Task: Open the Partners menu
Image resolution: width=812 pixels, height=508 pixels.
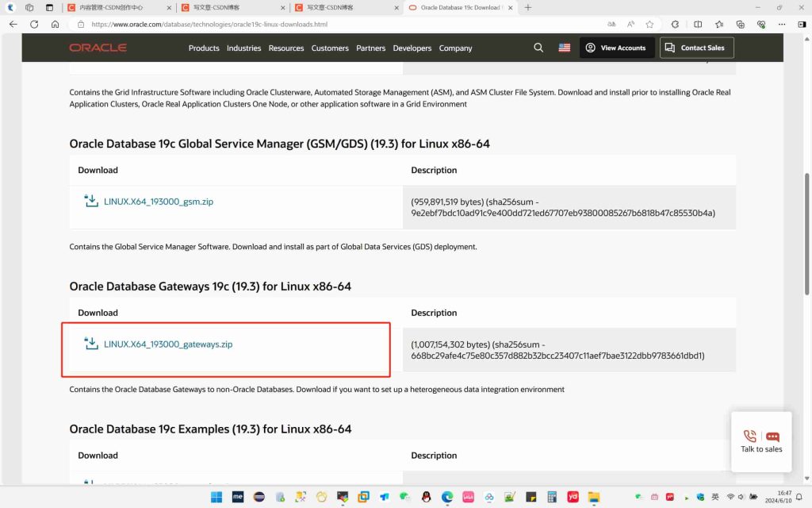Action: [371, 48]
